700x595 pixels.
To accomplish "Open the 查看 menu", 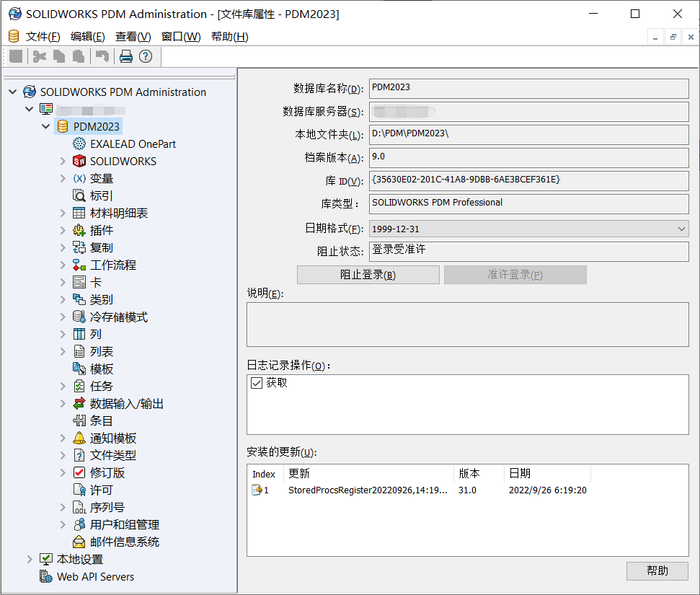I will (x=133, y=36).
